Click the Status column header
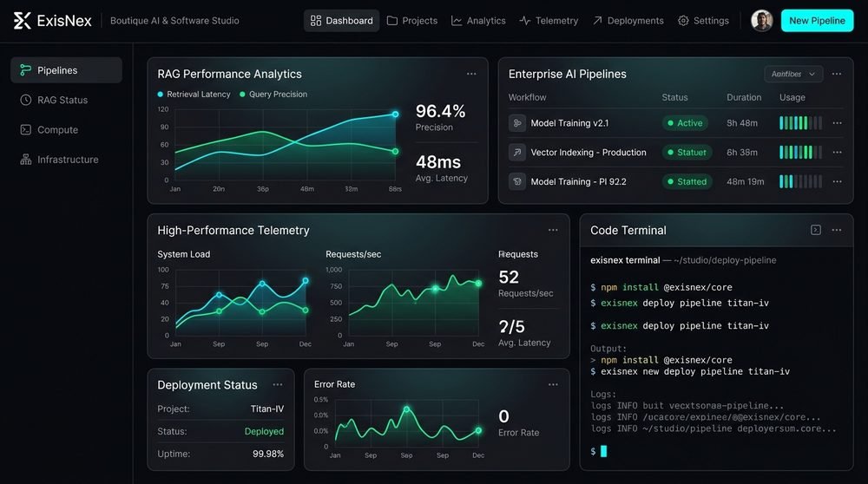Viewport: 868px width, 484px height. click(x=674, y=97)
